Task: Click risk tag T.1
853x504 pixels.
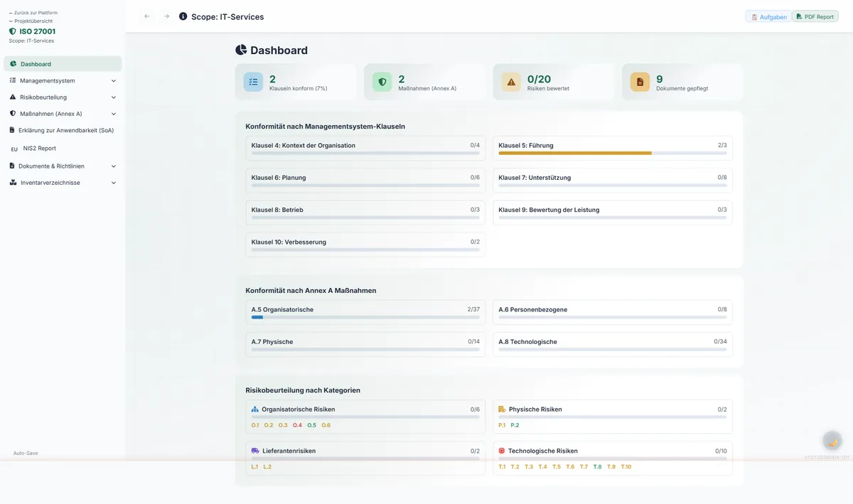Action: [502, 467]
